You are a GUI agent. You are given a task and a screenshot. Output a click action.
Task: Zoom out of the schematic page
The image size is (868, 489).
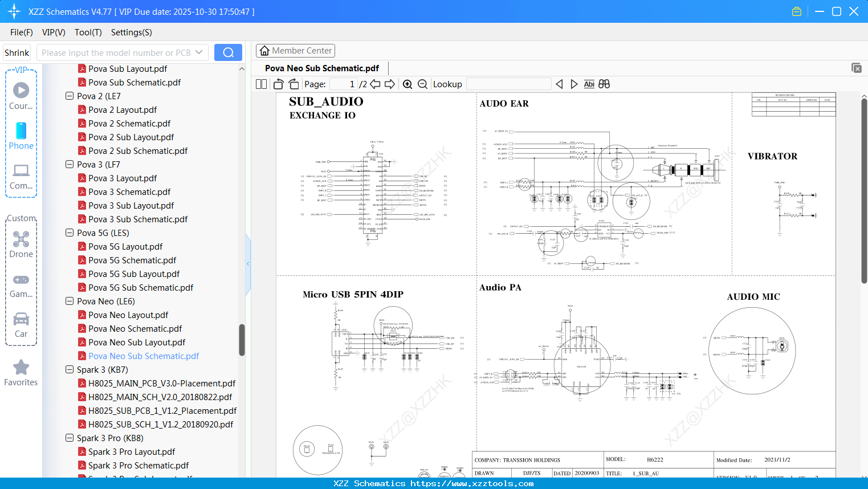click(422, 84)
